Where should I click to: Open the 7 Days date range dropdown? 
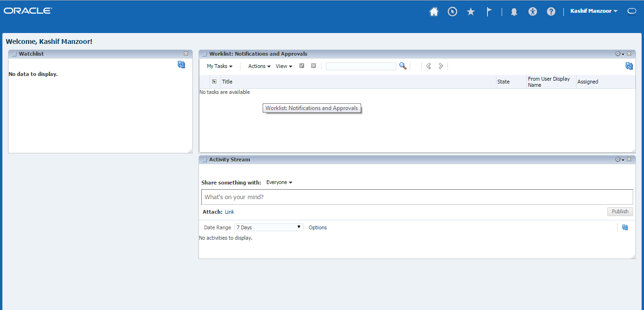pyautogui.click(x=269, y=227)
